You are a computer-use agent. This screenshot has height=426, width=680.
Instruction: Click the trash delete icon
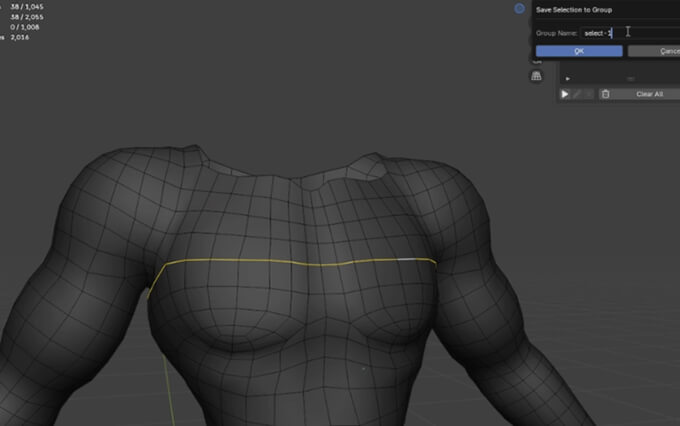tap(605, 94)
